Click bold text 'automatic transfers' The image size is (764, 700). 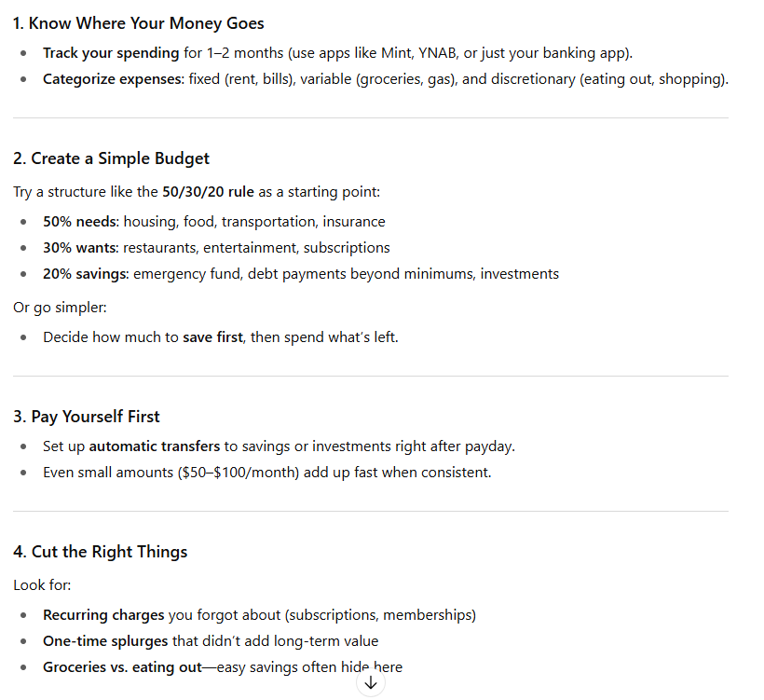pyautogui.click(x=155, y=446)
